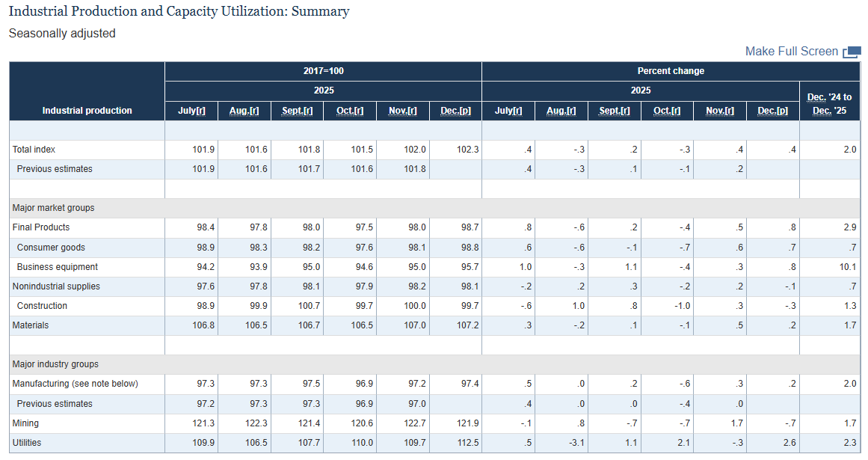Click the Make Full Screen link text

(791, 52)
